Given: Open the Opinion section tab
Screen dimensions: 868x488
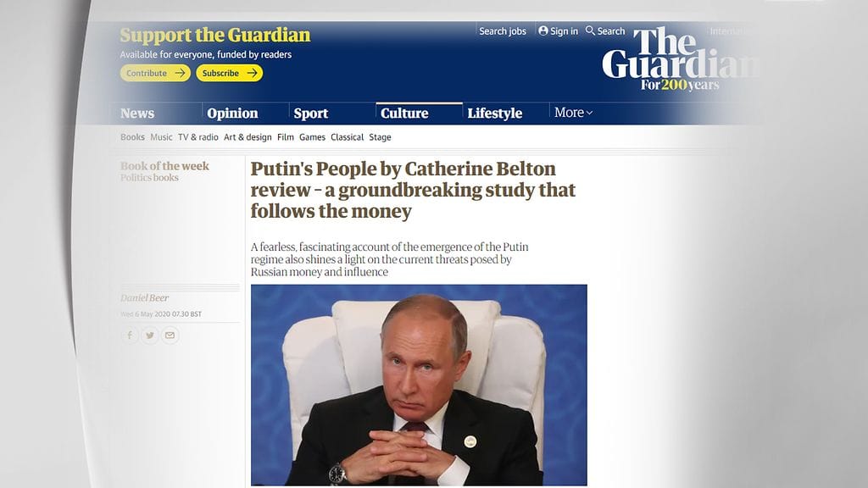Looking at the screenshot, I should click(232, 114).
